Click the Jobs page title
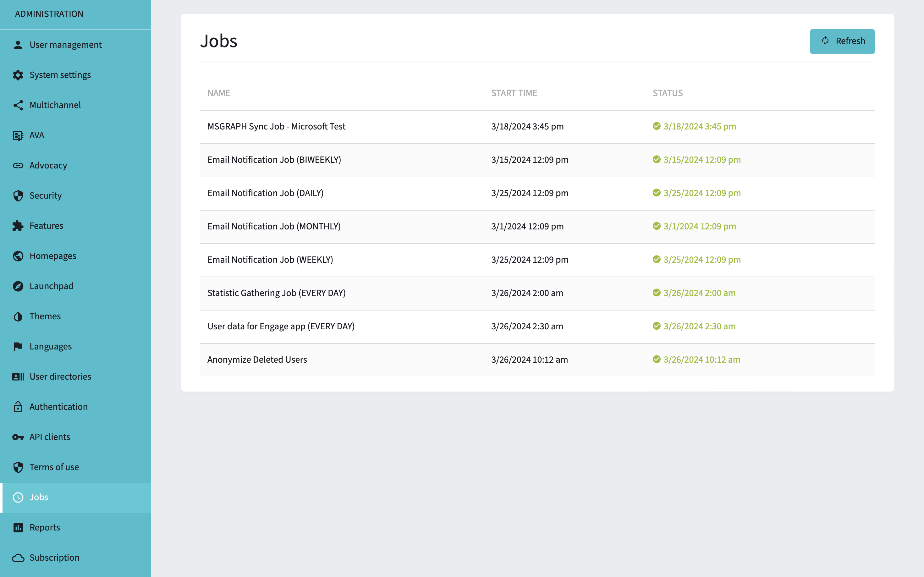Viewport: 924px width, 577px height. coord(219,41)
